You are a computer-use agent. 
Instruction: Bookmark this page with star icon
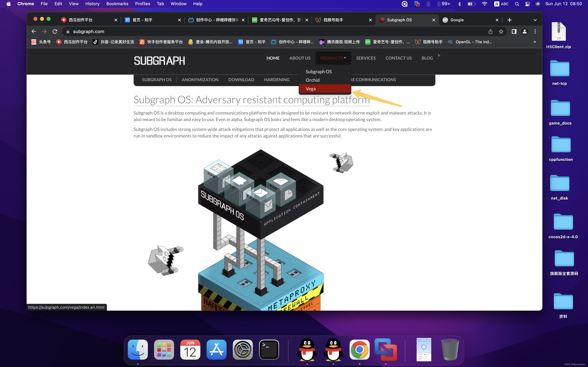(501, 32)
